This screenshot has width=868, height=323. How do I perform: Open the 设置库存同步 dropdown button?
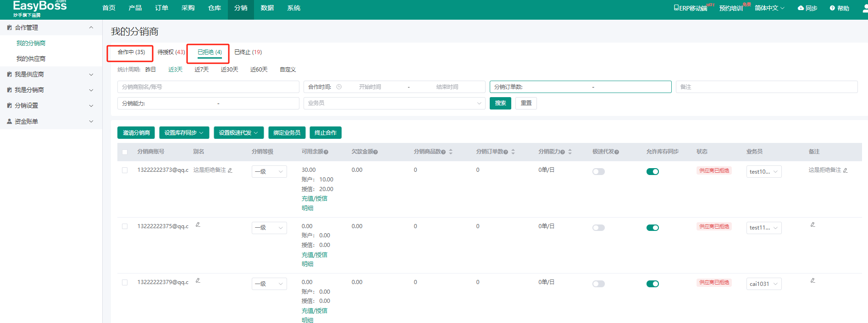point(184,133)
